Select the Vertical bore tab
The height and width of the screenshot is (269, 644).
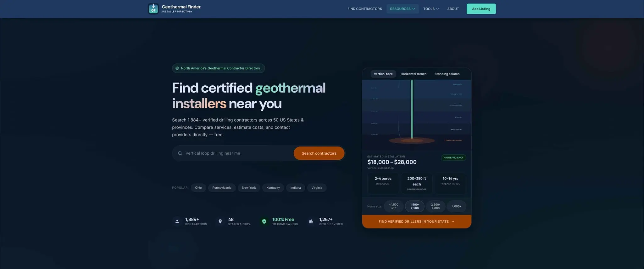pyautogui.click(x=383, y=74)
